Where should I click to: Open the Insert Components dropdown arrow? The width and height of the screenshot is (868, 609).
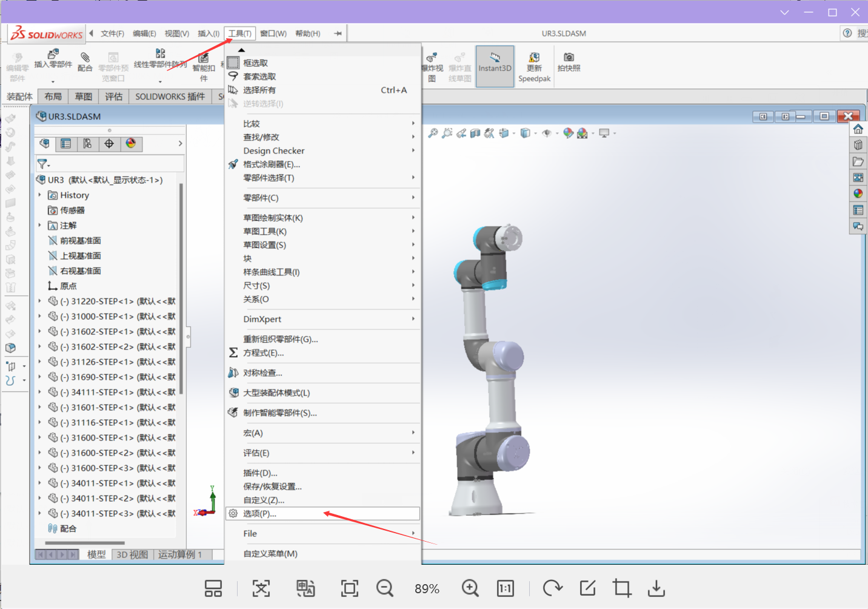pyautogui.click(x=53, y=81)
